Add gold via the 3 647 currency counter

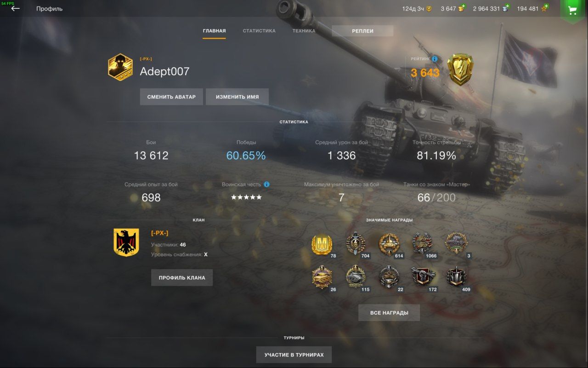coord(453,8)
